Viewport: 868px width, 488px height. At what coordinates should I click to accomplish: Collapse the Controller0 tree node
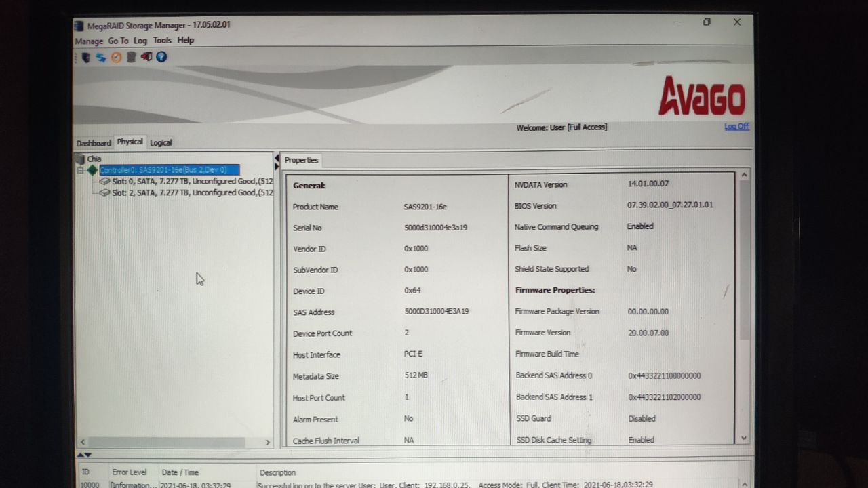pyautogui.click(x=81, y=170)
